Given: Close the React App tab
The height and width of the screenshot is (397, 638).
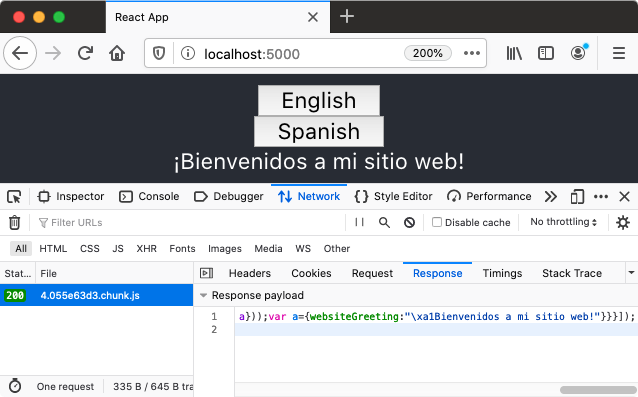Looking at the screenshot, I should (312, 17).
